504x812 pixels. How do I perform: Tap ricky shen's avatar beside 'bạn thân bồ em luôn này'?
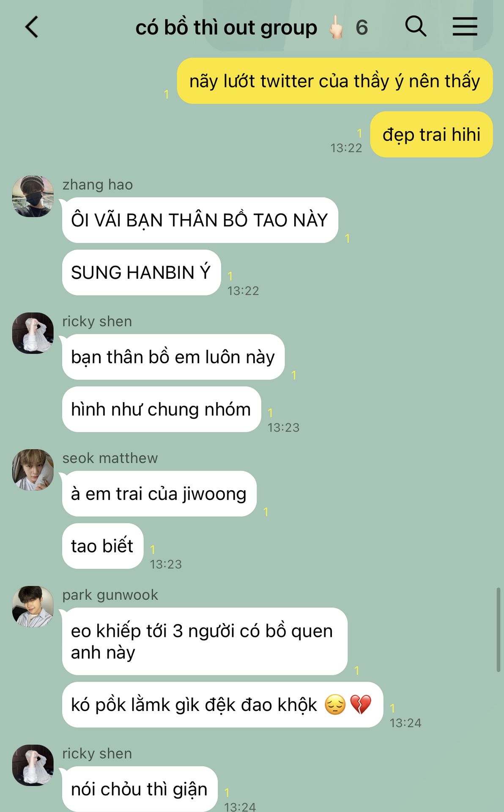(33, 333)
